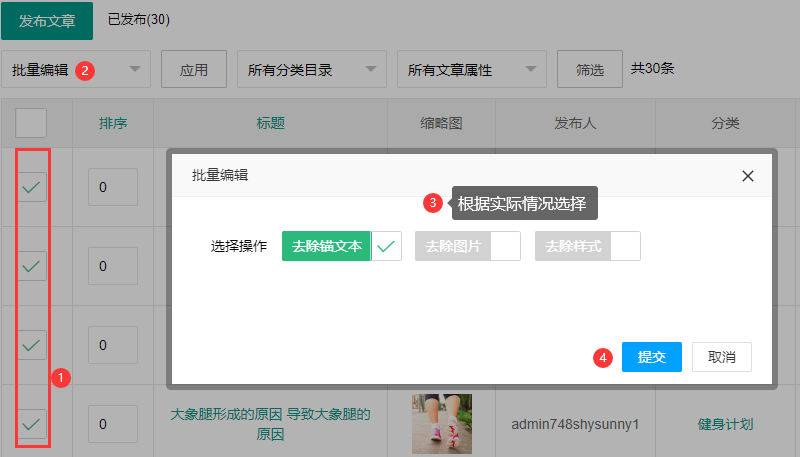Close the 批量编辑 dialog with X

click(x=747, y=175)
